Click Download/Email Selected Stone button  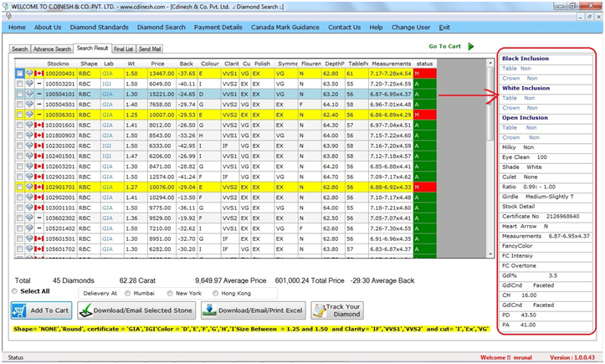pos(136,310)
